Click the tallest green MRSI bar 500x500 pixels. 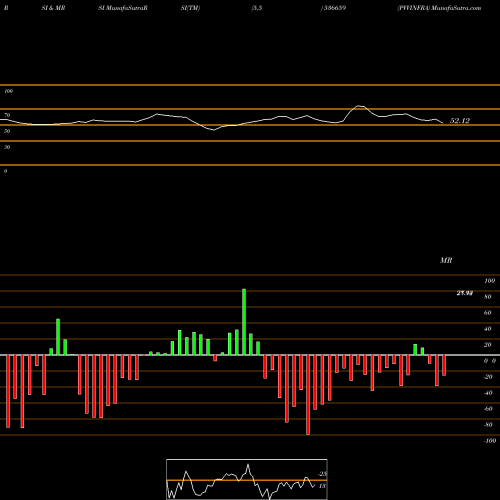pyautogui.click(x=244, y=322)
